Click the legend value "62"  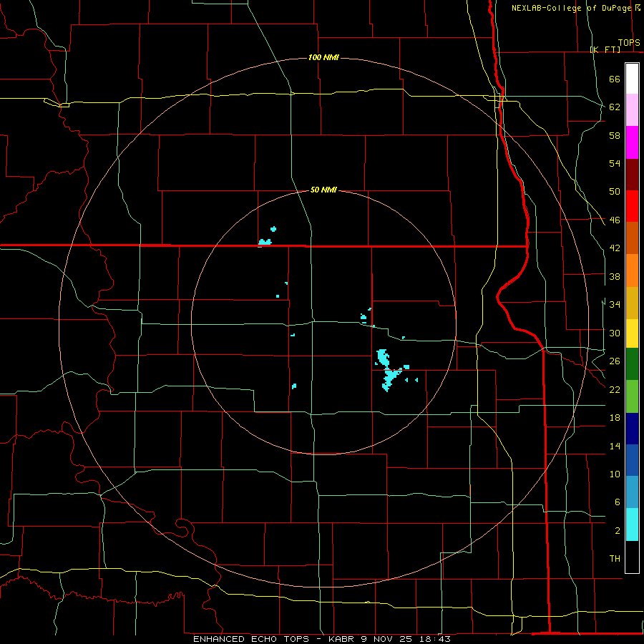(615, 107)
